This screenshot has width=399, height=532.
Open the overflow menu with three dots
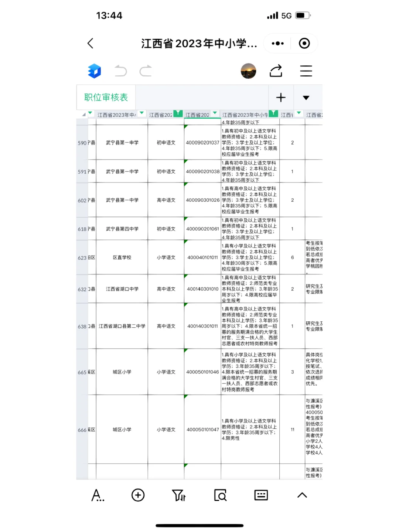(277, 43)
